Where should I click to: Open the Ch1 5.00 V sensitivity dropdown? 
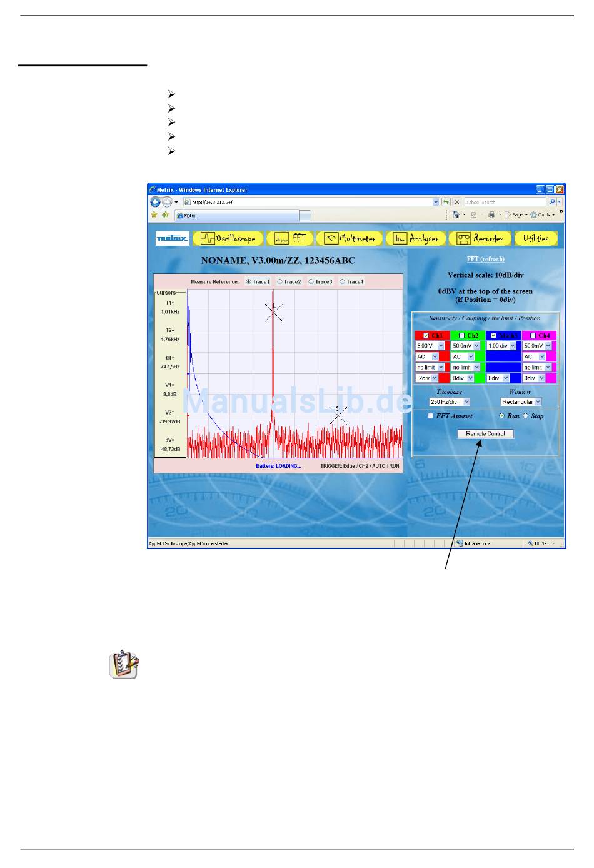[430, 346]
